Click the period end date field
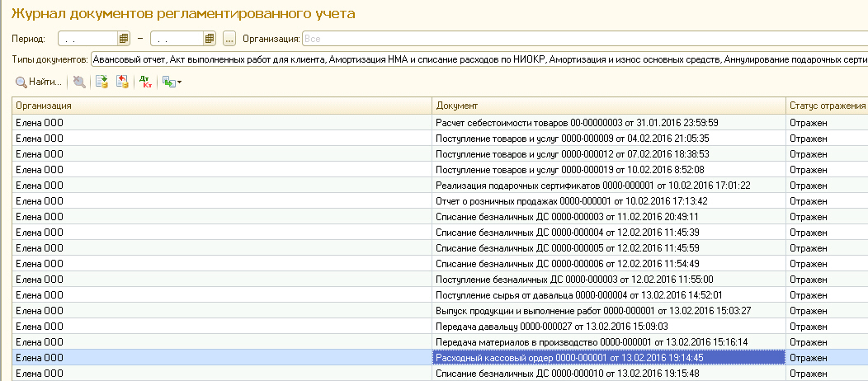 click(x=177, y=39)
